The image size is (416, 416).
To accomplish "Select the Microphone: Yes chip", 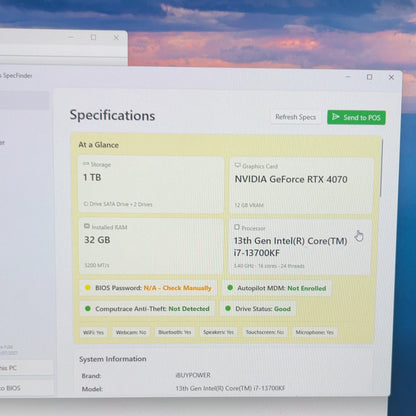I will tap(314, 332).
